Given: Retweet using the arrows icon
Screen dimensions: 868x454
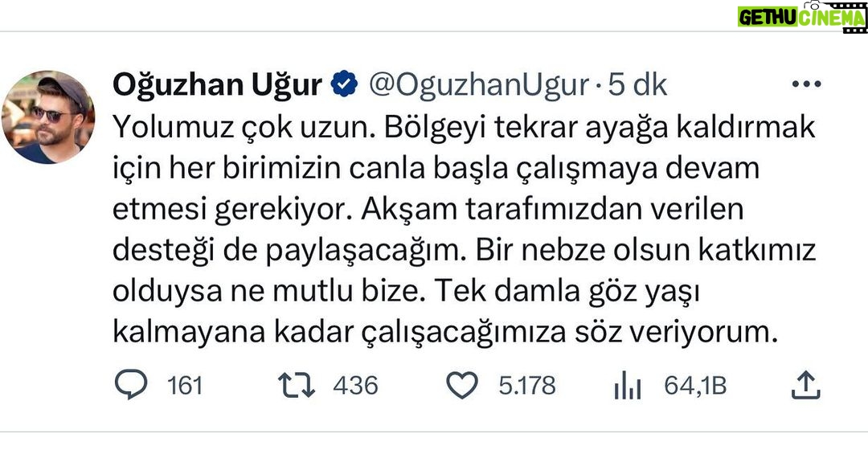Looking at the screenshot, I should (296, 386).
